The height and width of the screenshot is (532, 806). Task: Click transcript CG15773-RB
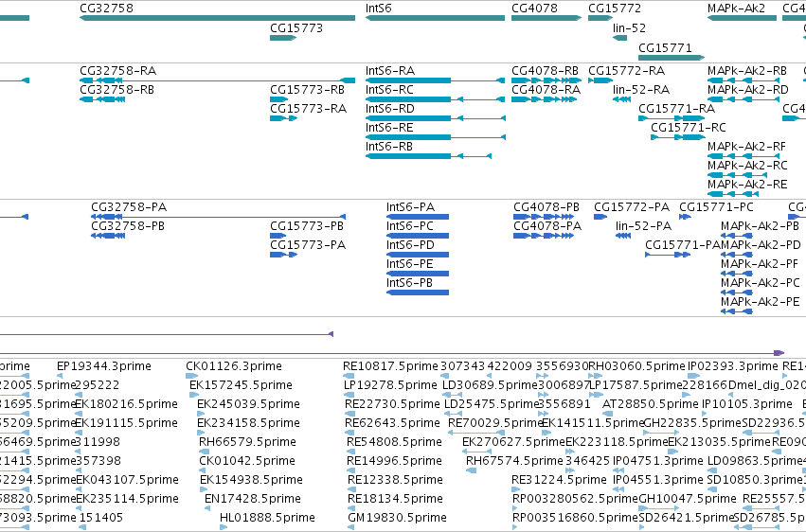pos(279,99)
